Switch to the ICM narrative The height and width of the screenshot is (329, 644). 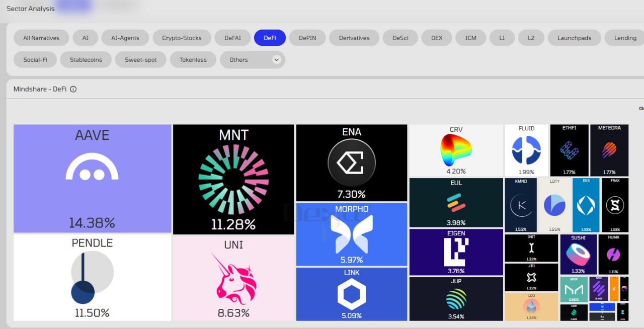[471, 38]
